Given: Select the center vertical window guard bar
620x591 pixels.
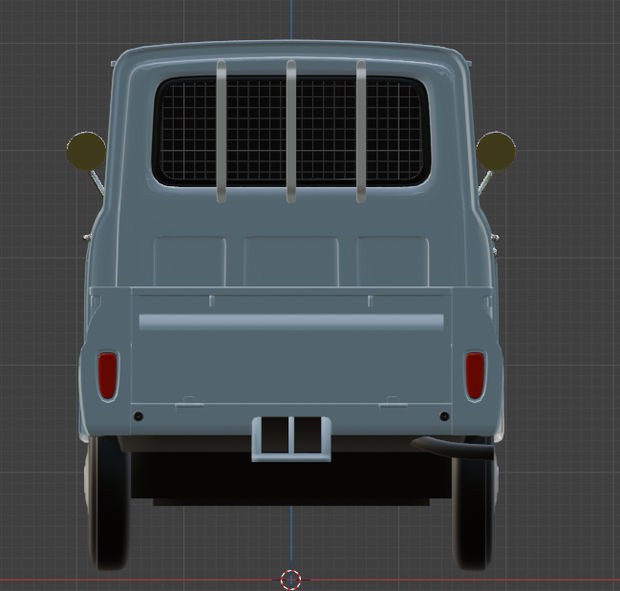Looking at the screenshot, I should click(291, 131).
